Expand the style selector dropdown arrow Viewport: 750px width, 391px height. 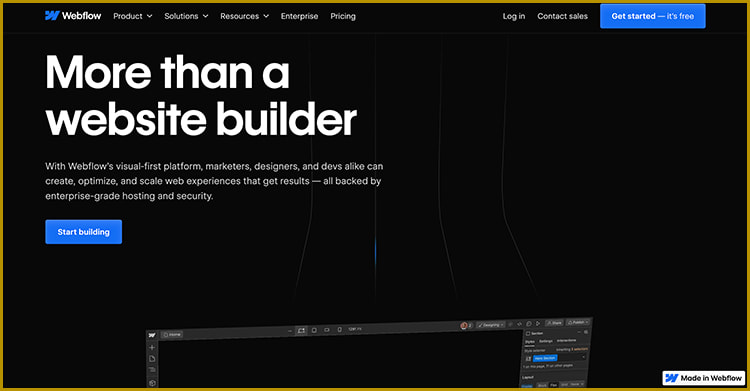click(x=584, y=357)
